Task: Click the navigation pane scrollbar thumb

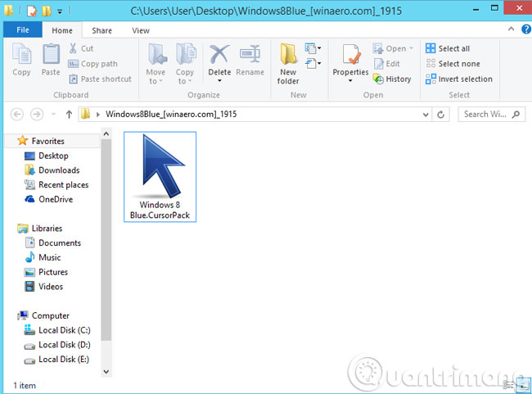Action: 106,240
